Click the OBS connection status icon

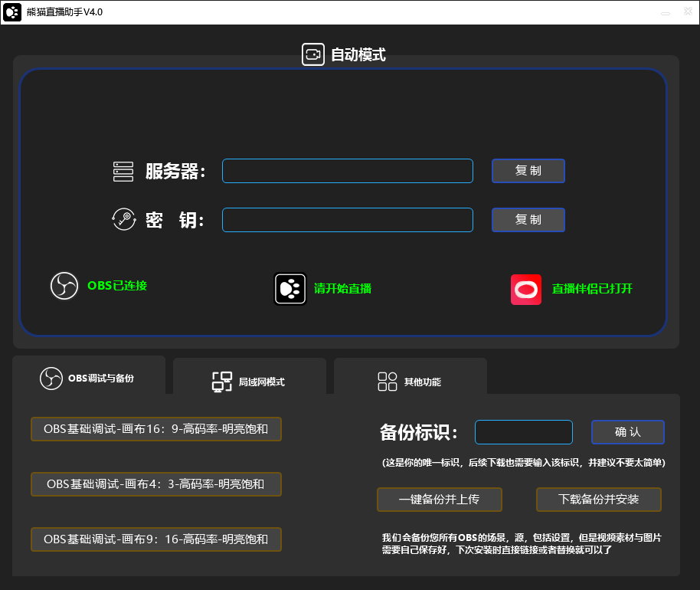coord(64,286)
